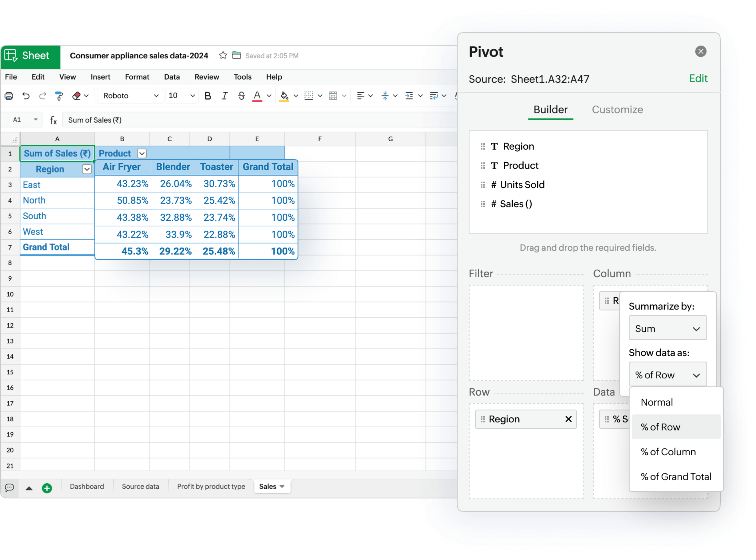
Task: Click the fill color swatch
Action: [284, 96]
